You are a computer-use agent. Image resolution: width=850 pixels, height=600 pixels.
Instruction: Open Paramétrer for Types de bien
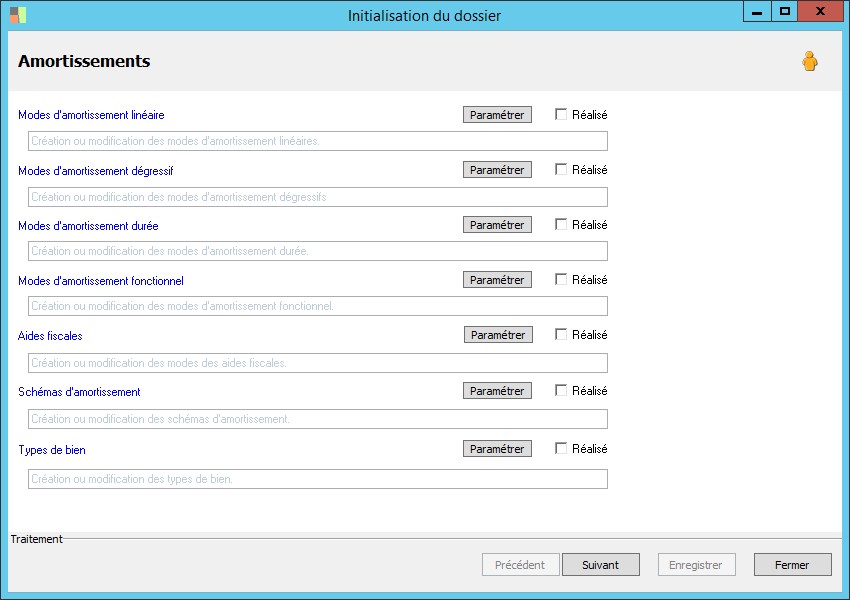pos(497,449)
